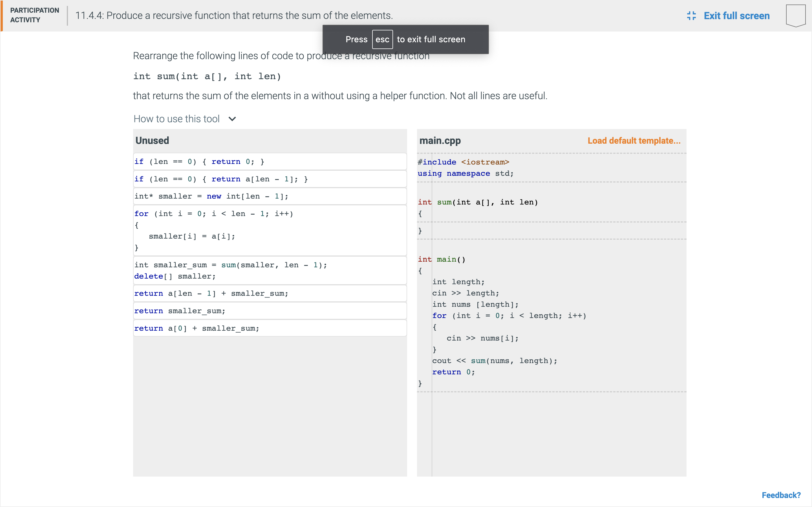
Task: Click the orange participation activity indicator bar
Action: (1, 15)
